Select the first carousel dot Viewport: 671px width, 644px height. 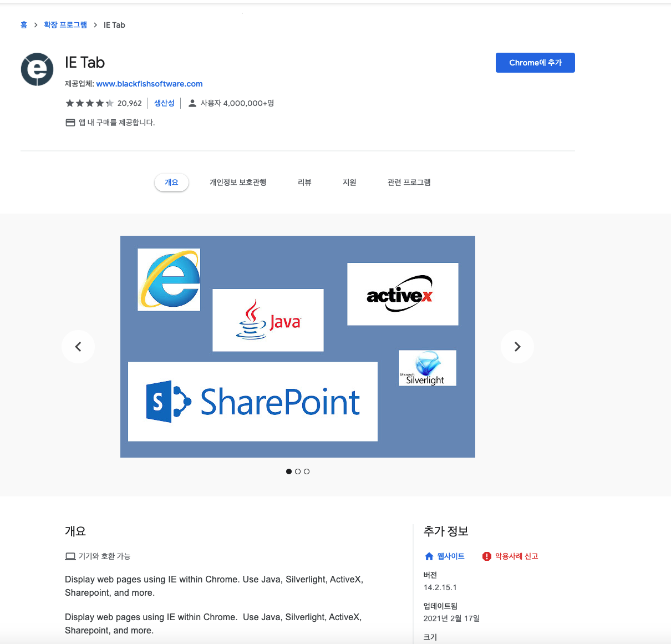[289, 471]
